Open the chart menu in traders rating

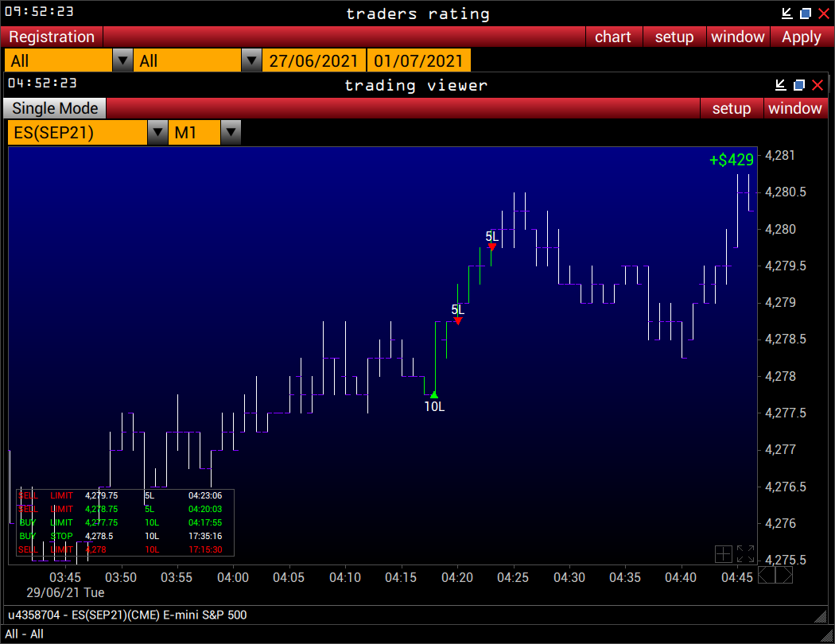point(613,37)
